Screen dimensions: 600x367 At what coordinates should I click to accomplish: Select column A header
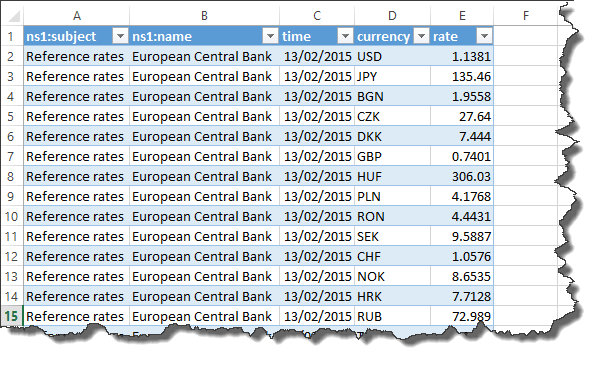point(77,16)
